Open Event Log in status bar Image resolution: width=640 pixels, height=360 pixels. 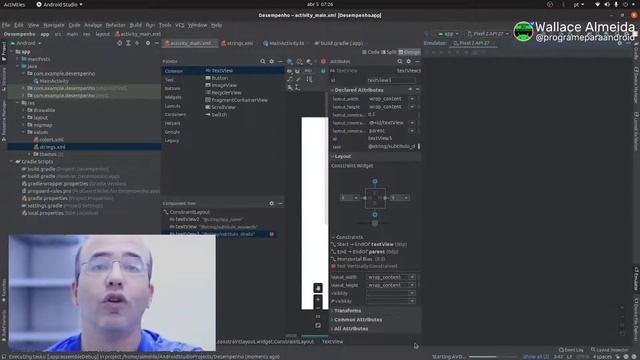pos(571,350)
